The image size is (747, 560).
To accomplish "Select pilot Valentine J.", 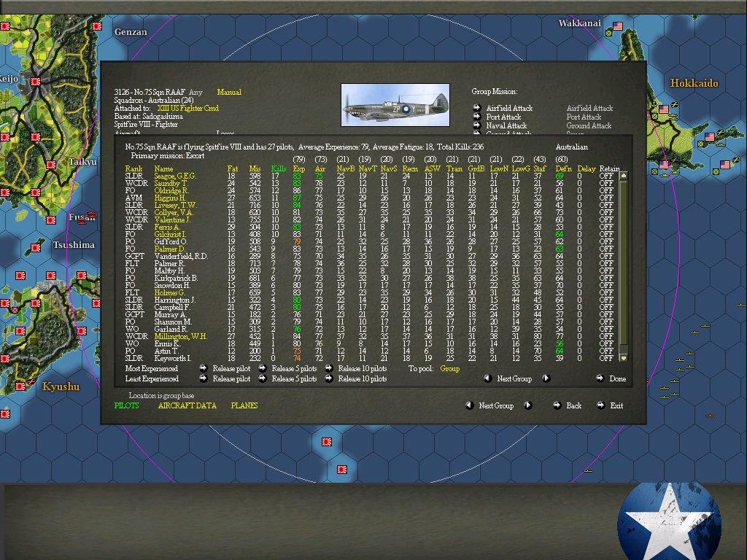I will [172, 220].
